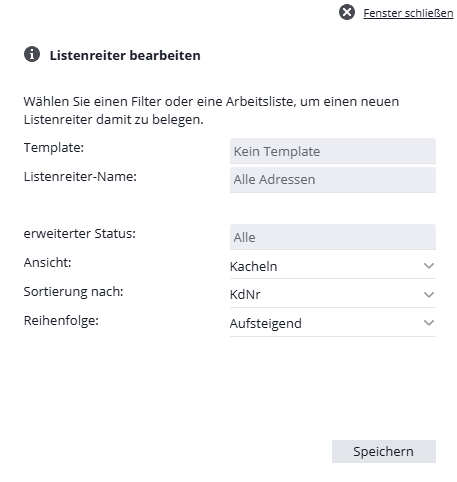The height and width of the screenshot is (482, 457).
Task: Click the chevron arrow in Reihenfolge row
Action: [429, 323]
